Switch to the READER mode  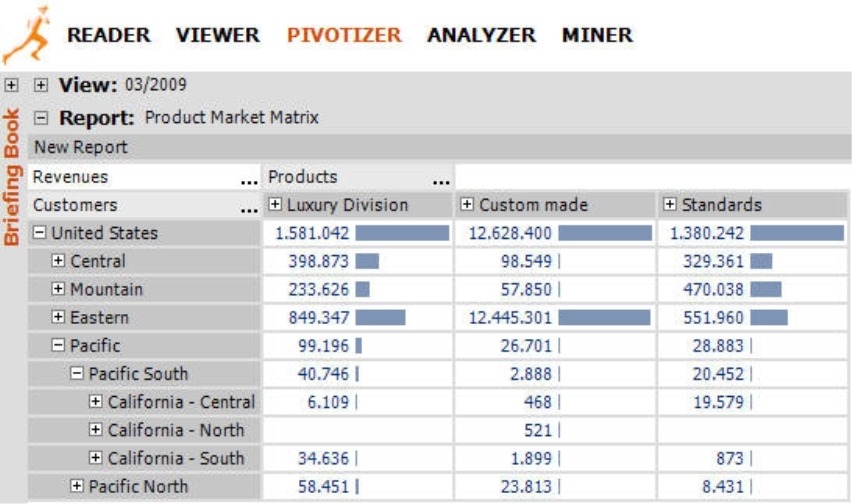coord(108,35)
